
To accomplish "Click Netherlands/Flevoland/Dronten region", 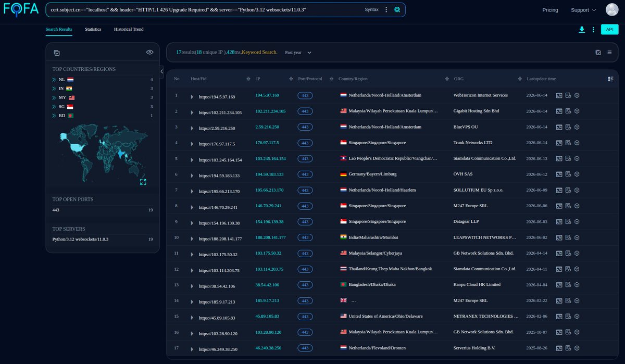I will [377, 348].
